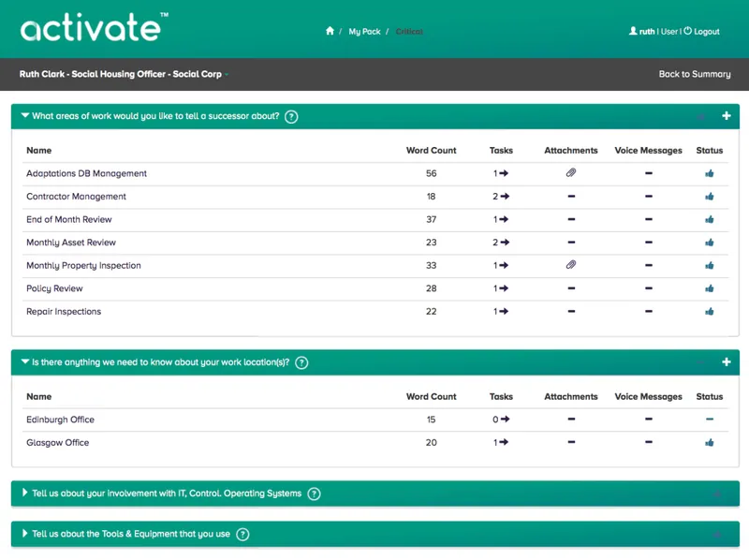Add new work location with plus icon
This screenshot has height=560, width=749.
[x=727, y=361]
